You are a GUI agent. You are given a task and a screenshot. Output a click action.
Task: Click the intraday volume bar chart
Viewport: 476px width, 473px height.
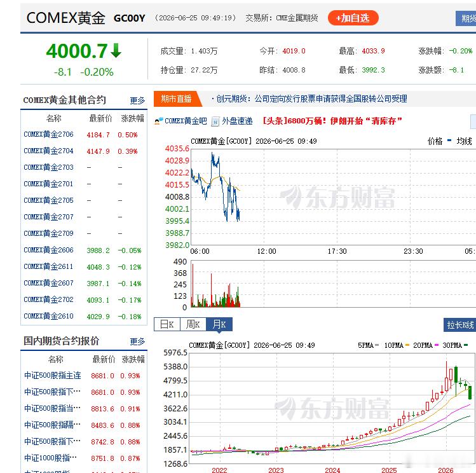(x=333, y=284)
